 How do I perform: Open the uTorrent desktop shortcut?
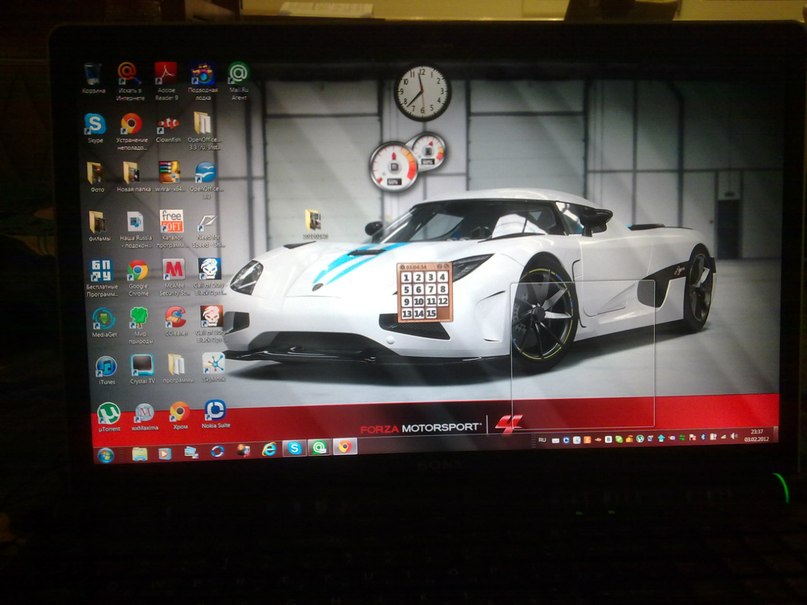point(108,413)
